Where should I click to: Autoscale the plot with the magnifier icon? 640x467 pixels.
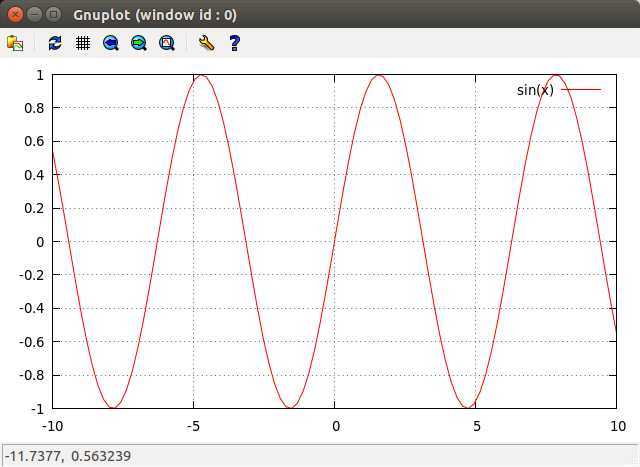[x=167, y=43]
